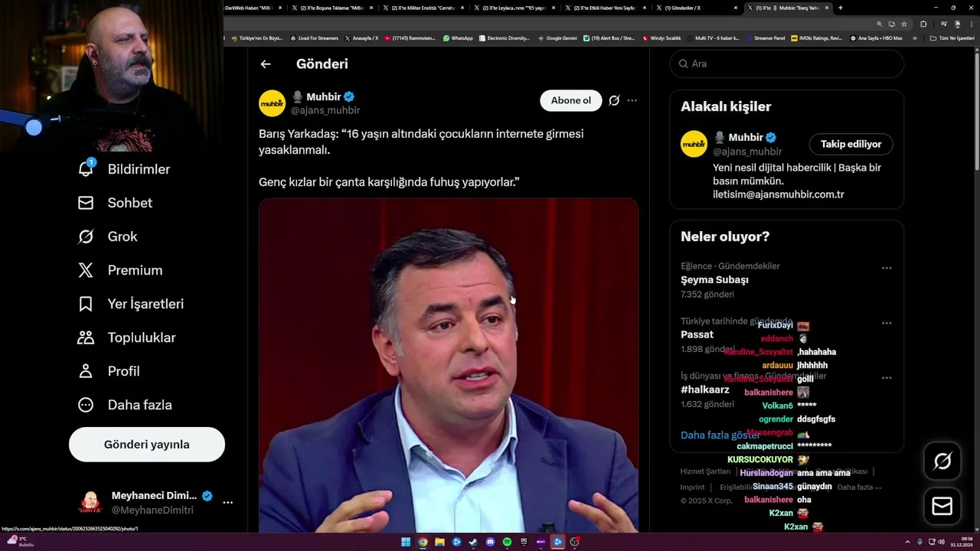Click the Gönderi yayınla button
Screen dimensions: 980x551
coord(147,445)
